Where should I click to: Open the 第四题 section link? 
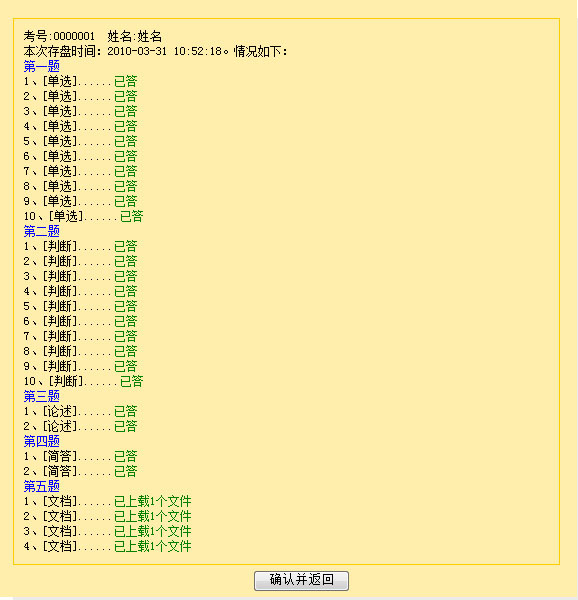(42, 441)
